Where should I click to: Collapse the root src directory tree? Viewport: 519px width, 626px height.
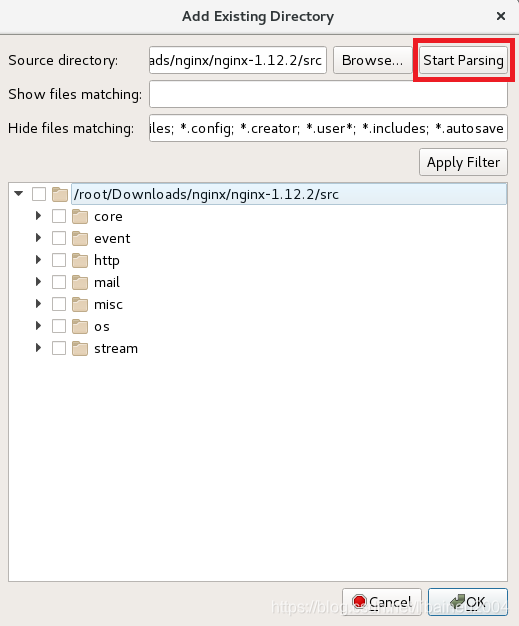[18, 194]
